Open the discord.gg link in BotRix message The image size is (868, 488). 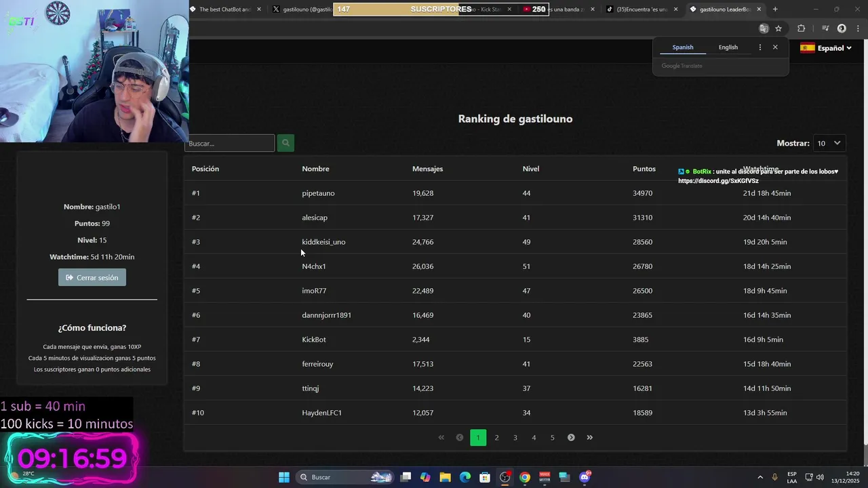718,181
